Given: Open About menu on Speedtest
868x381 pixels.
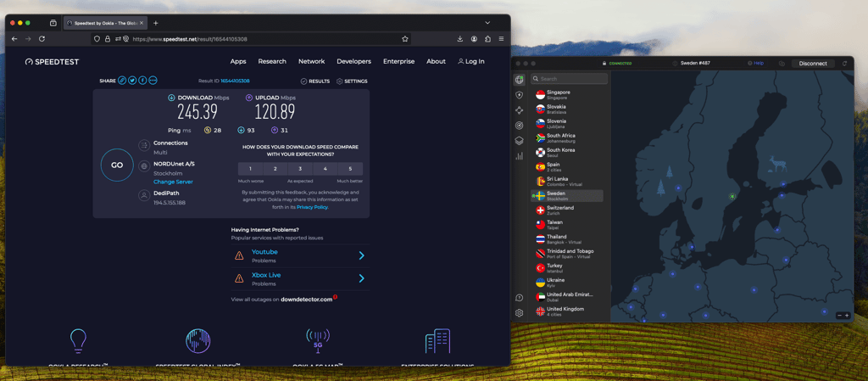Looking at the screenshot, I should [437, 61].
